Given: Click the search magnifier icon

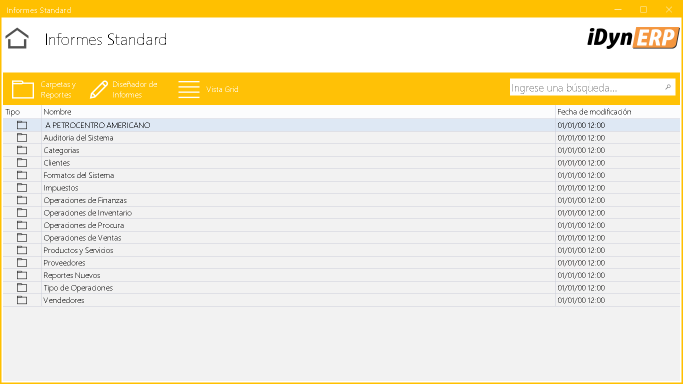Looking at the screenshot, I should click(668, 88).
